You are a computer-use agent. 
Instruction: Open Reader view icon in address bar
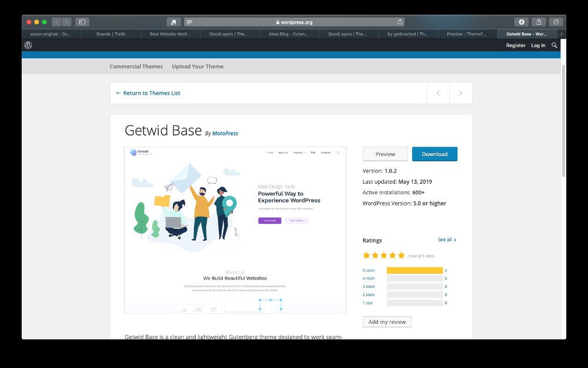[x=190, y=22]
